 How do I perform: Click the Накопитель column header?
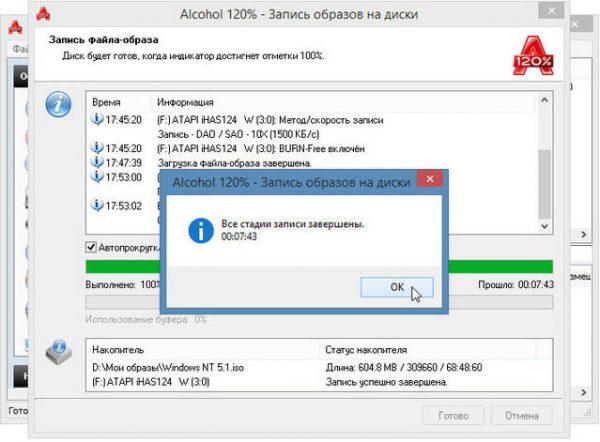tap(118, 349)
